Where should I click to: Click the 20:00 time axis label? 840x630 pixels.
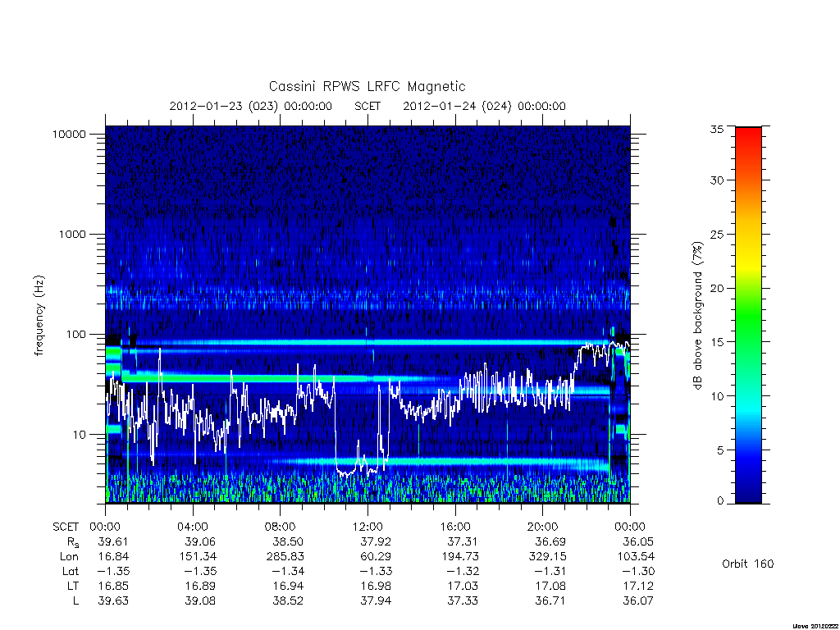pyautogui.click(x=543, y=527)
